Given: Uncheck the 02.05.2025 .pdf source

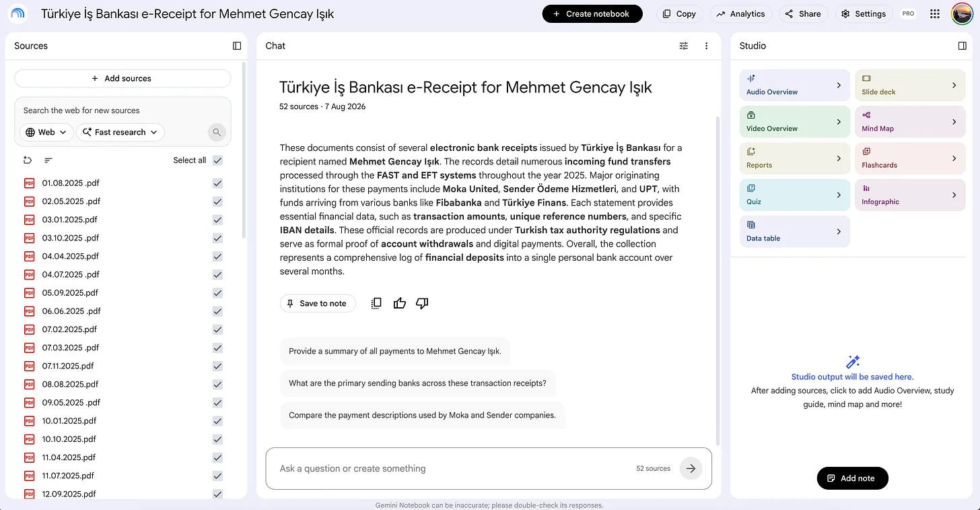Looking at the screenshot, I should pyautogui.click(x=217, y=201).
